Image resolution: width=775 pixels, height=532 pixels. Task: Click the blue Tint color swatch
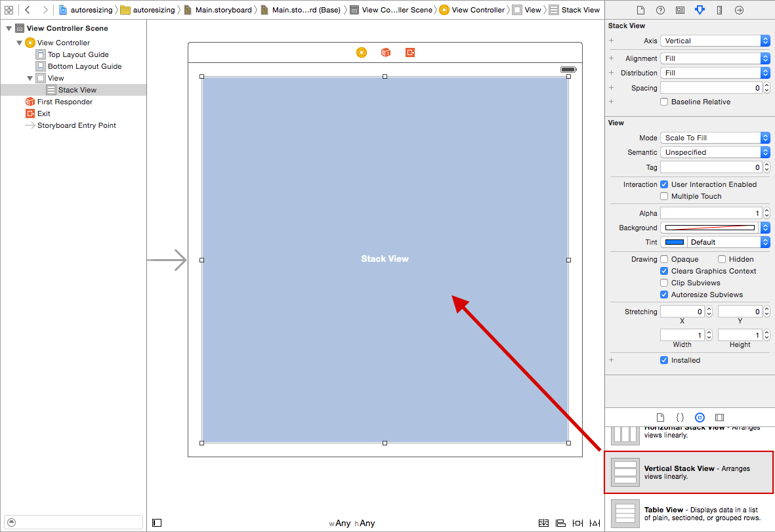(674, 242)
